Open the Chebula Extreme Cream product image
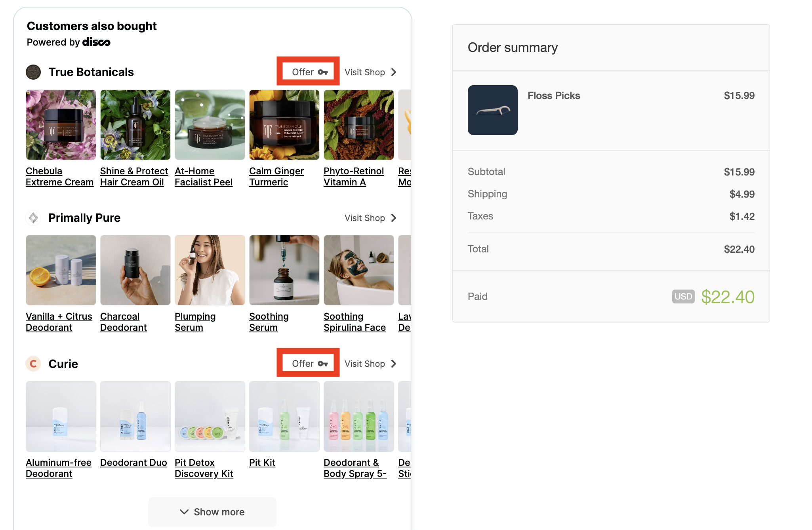 point(61,125)
